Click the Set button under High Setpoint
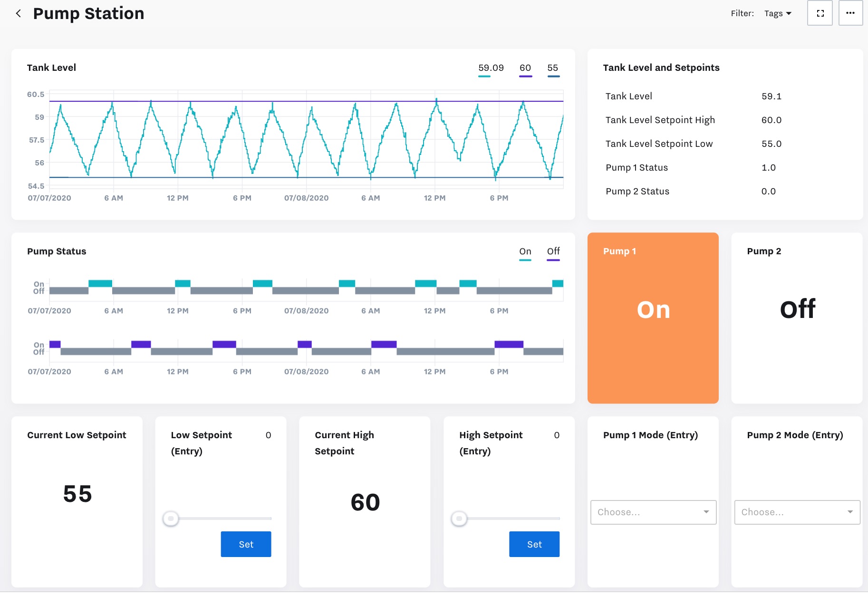868x596 pixels. coord(534,544)
